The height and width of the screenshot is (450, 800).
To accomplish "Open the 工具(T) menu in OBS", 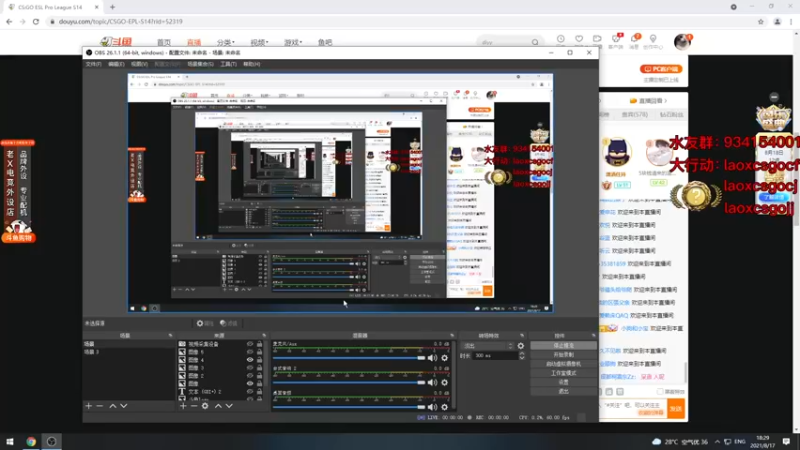I will click(x=229, y=64).
